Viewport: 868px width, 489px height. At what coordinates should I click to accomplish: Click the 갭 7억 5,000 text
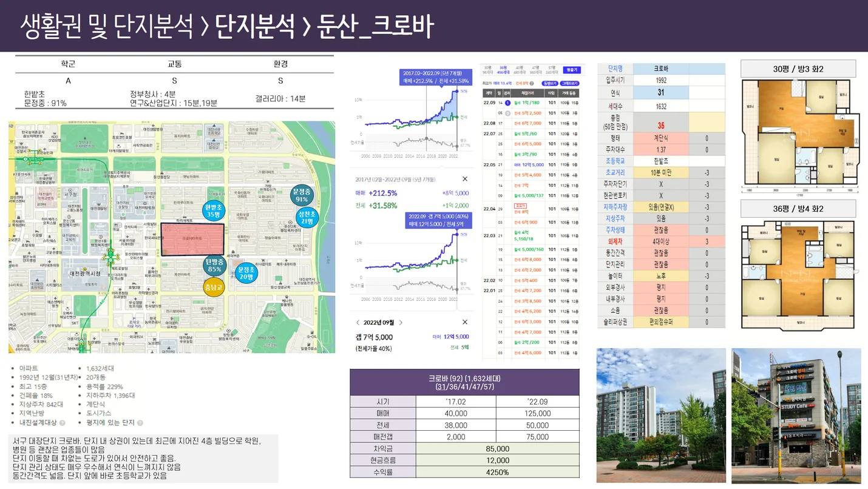374,337
